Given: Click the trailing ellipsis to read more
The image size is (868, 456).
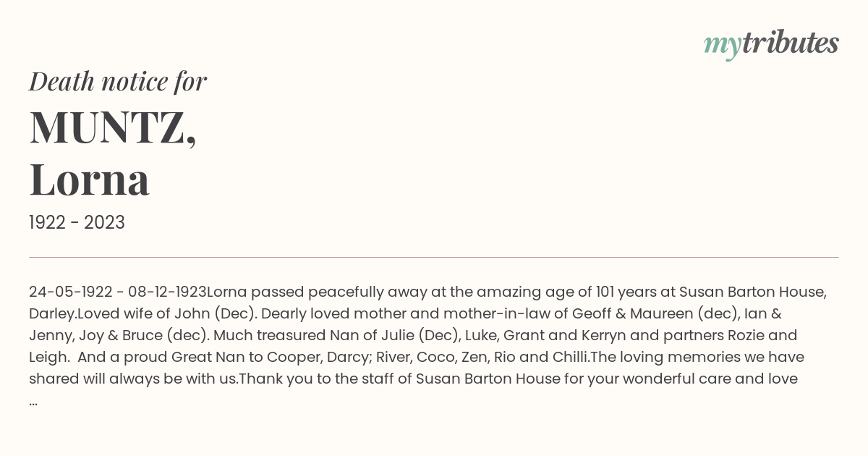Looking at the screenshot, I should click(33, 402).
